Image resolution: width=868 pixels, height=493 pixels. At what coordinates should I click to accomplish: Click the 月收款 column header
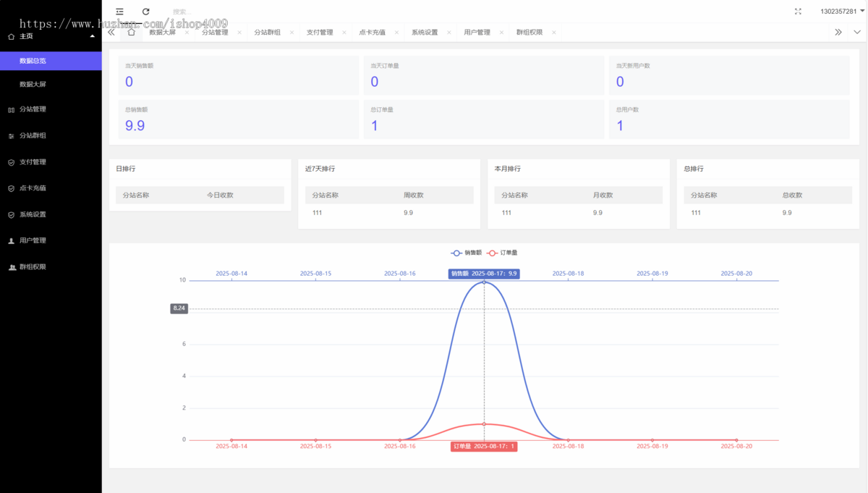(x=603, y=195)
